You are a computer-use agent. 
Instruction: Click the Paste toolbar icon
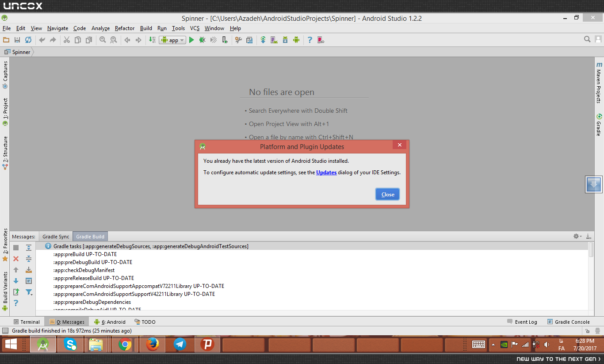point(89,40)
